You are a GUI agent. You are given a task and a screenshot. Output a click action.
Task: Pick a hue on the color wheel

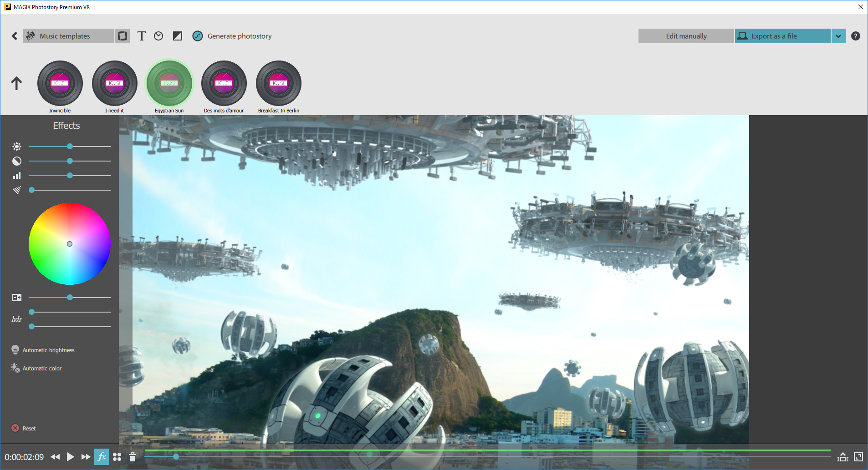69,244
